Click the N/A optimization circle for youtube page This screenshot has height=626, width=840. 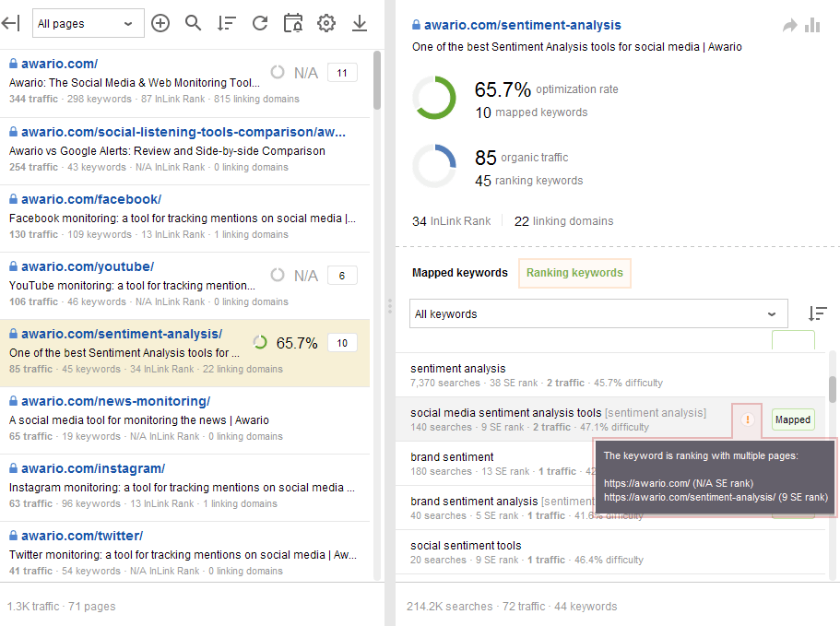click(x=278, y=275)
